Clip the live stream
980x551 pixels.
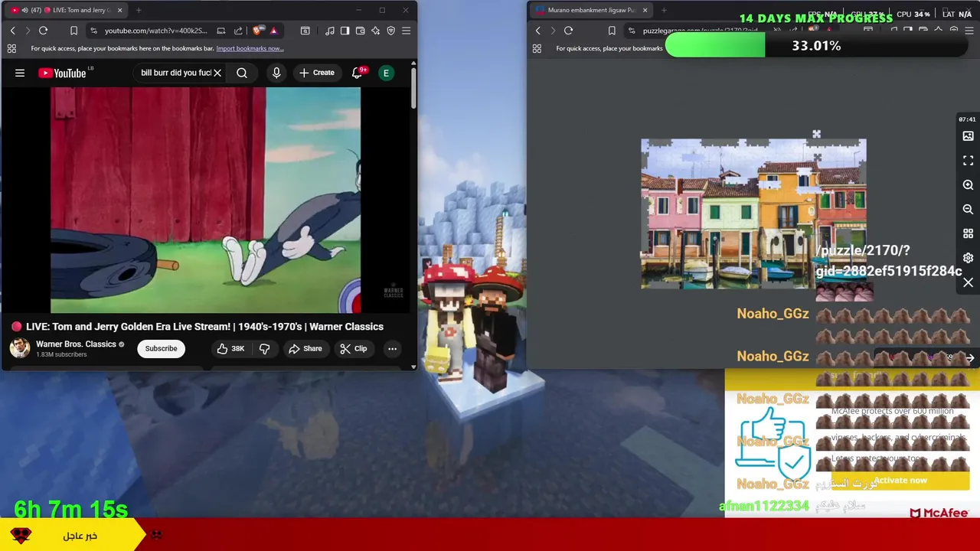353,349
